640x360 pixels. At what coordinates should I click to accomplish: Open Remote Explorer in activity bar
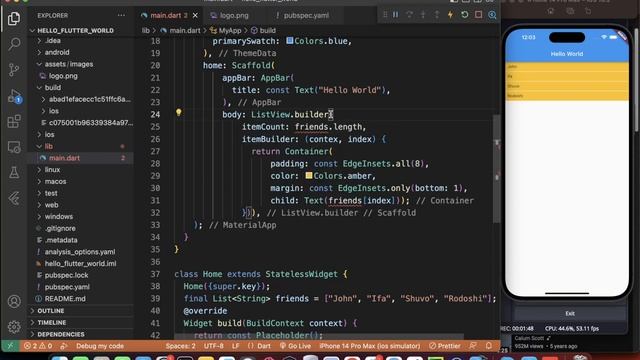pyautogui.click(x=14, y=147)
